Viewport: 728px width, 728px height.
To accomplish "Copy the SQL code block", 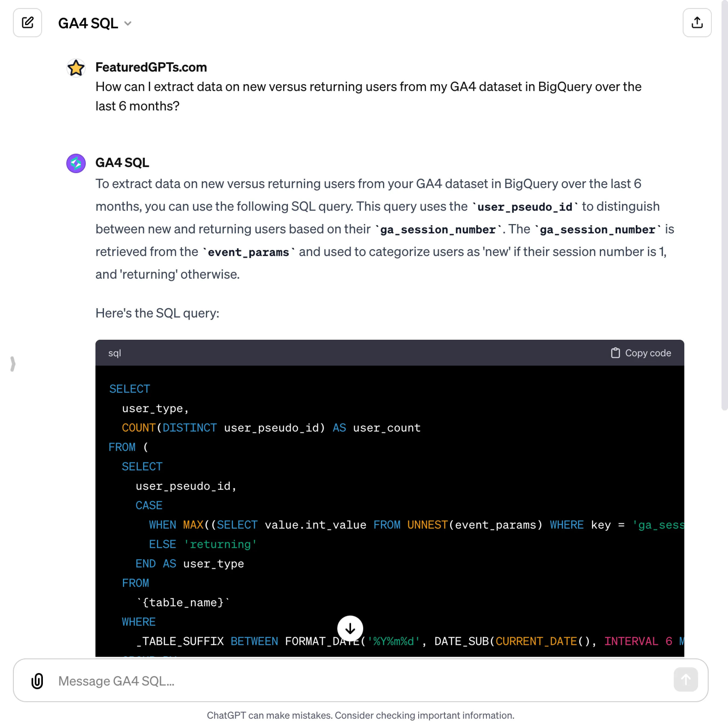I will tap(641, 353).
